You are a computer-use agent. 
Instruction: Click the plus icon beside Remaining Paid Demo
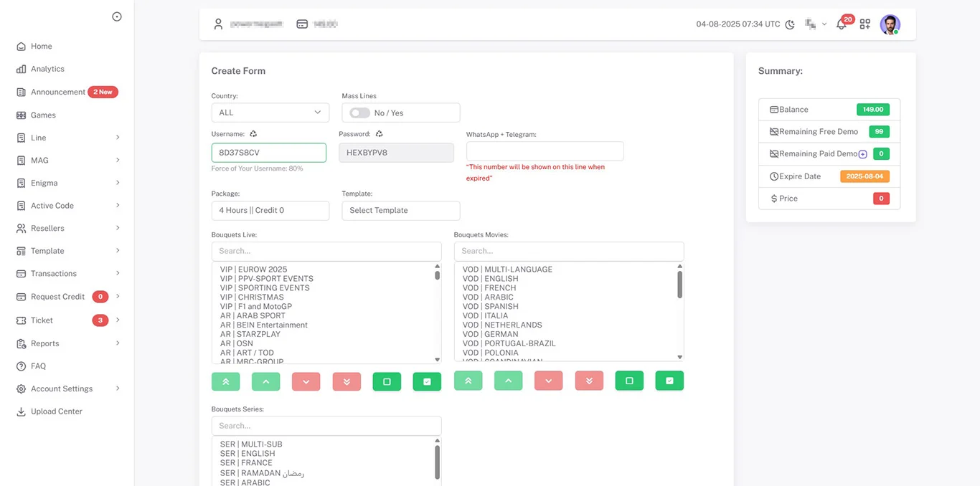[863, 154]
